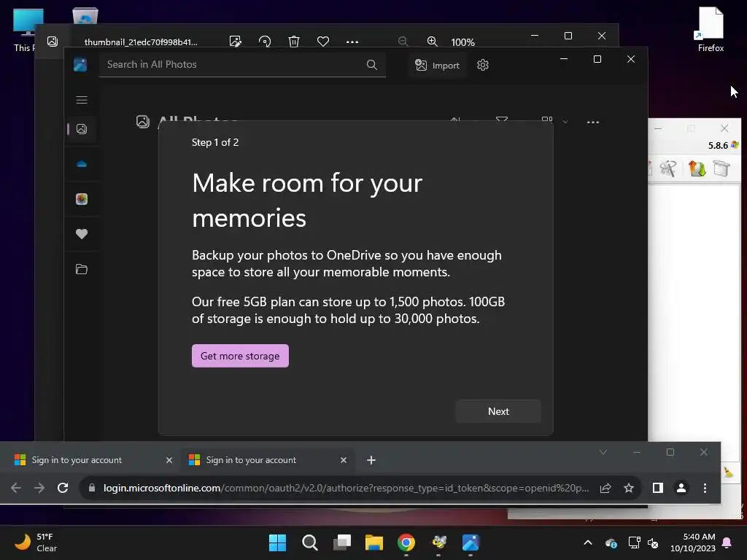This screenshot has height=560, width=747.
Task: Open a new Chrome tab
Action: [x=371, y=460]
